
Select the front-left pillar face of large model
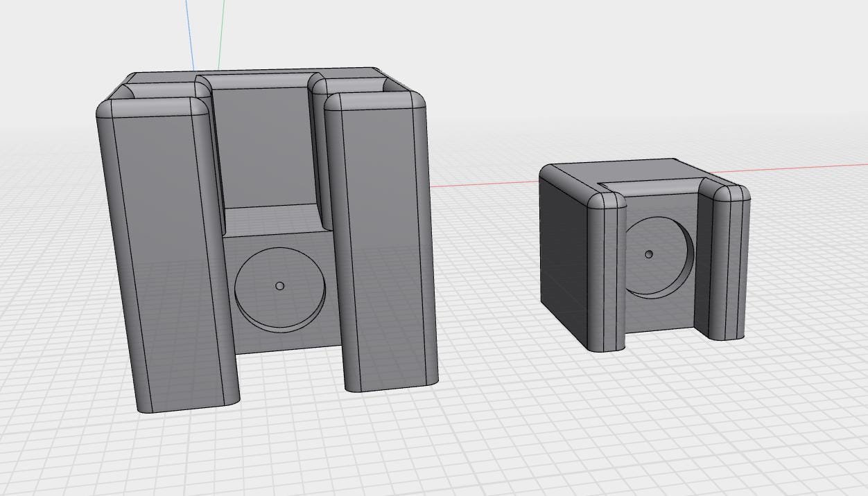[x=170, y=256]
